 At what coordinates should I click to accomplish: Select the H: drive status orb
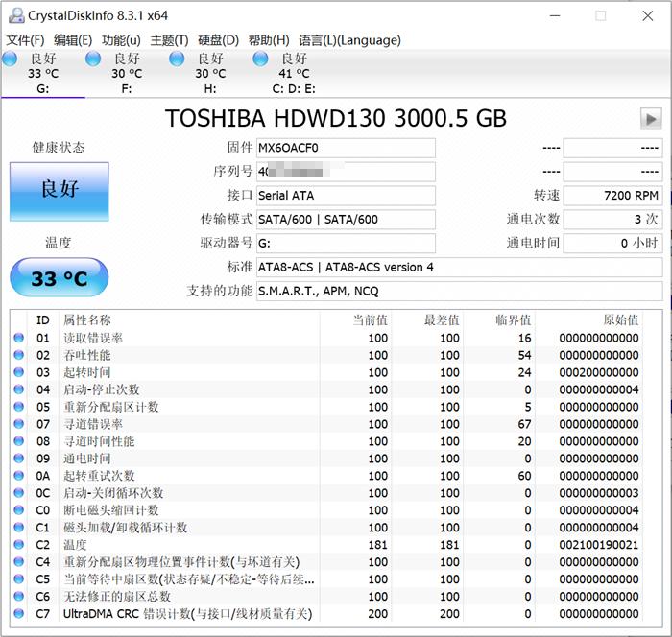177,59
